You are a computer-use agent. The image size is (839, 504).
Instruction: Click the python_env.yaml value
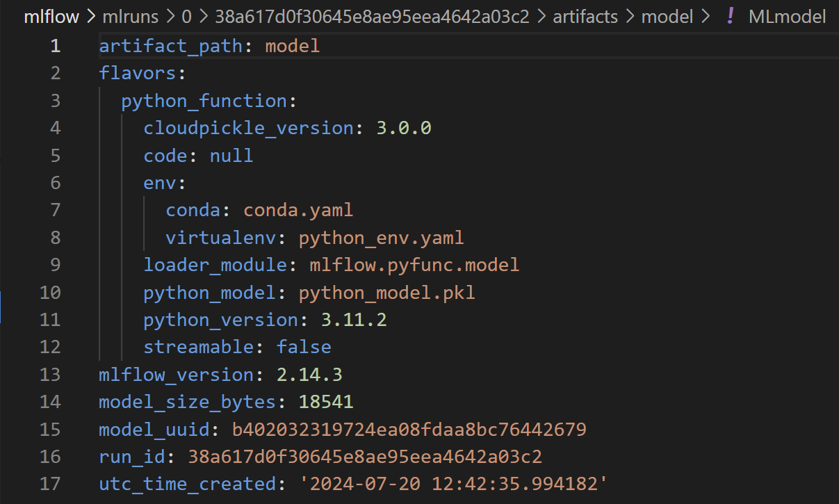(x=381, y=238)
